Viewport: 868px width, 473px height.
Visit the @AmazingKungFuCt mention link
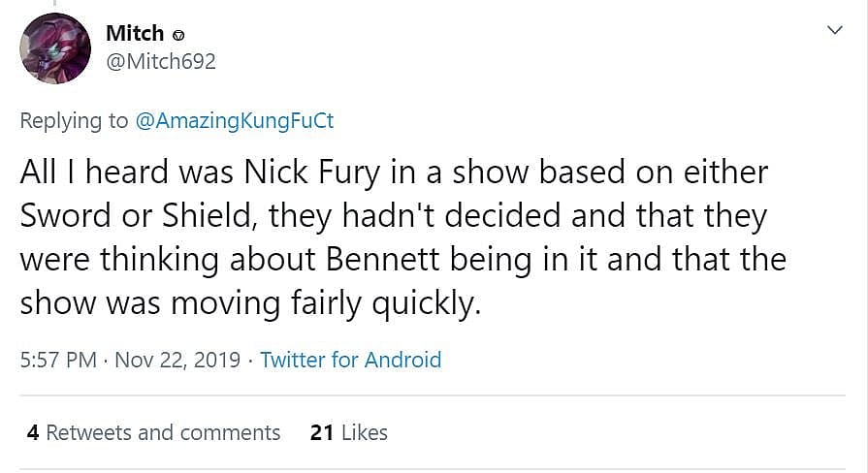pos(234,120)
